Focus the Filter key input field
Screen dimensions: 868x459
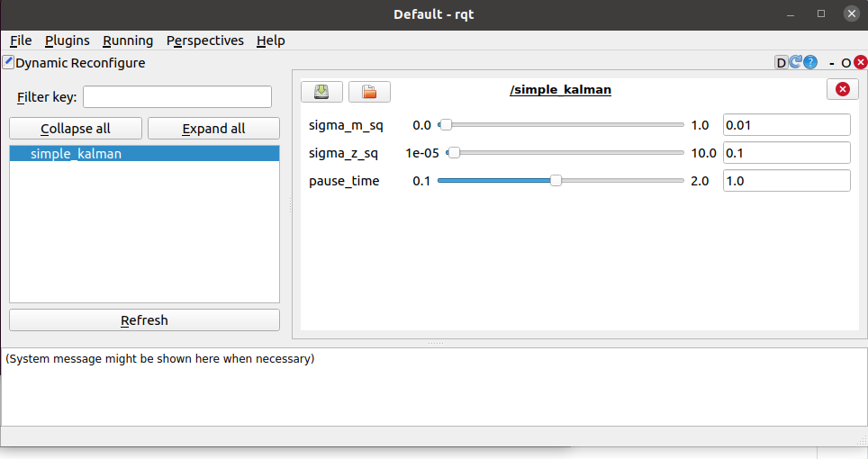pyautogui.click(x=177, y=97)
